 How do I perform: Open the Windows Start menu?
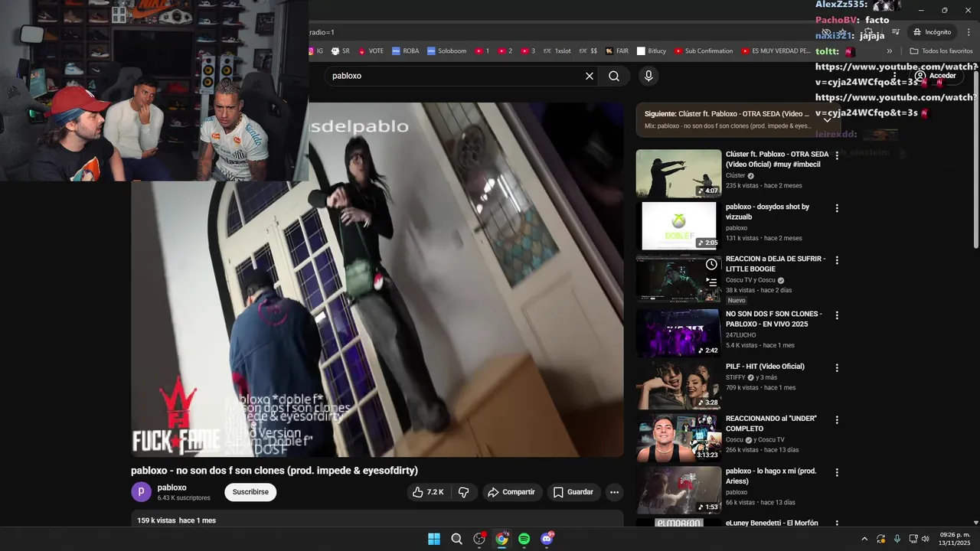(434, 539)
